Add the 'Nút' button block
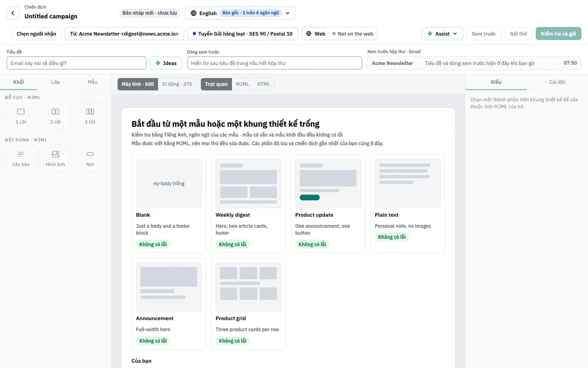 90,159
